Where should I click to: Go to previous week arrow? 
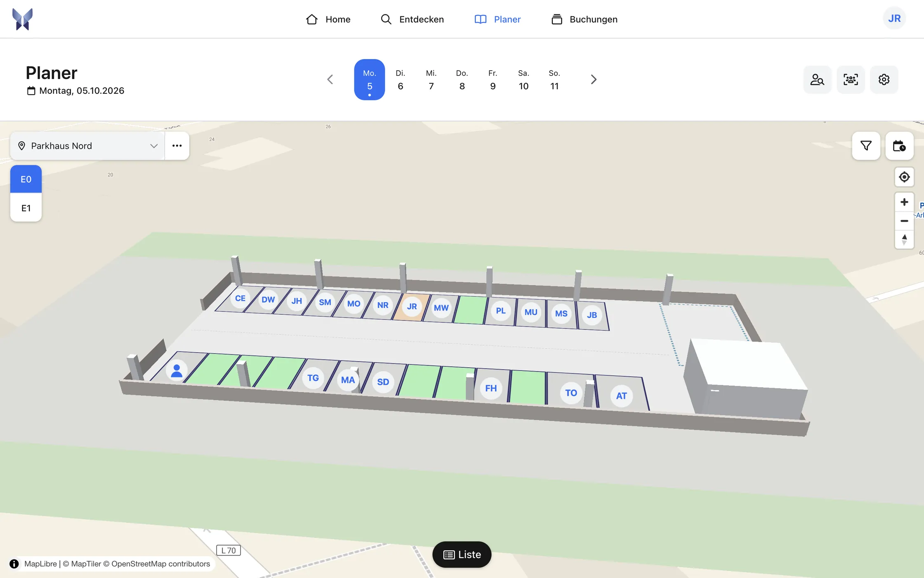point(330,79)
